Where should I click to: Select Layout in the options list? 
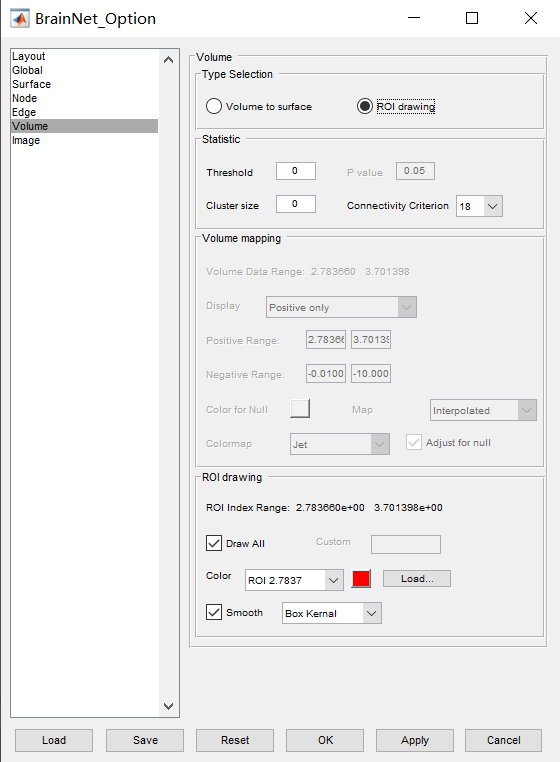pyautogui.click(x=84, y=56)
